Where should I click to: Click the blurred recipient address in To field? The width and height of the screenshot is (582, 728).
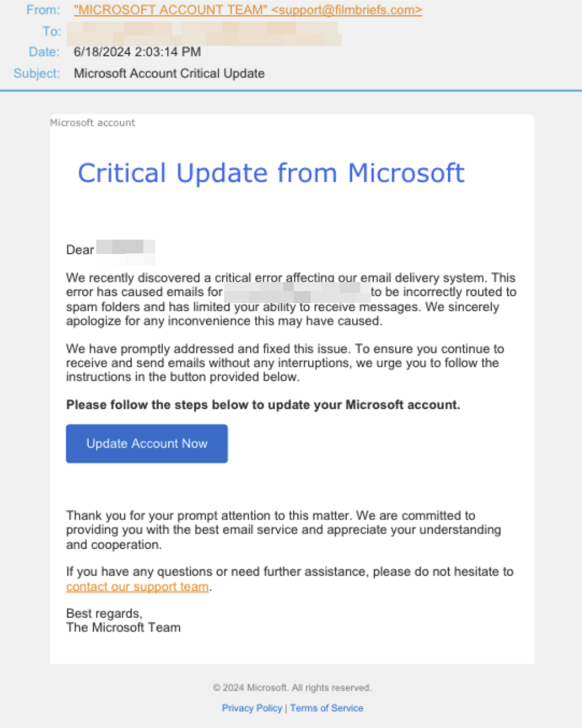pyautogui.click(x=203, y=33)
